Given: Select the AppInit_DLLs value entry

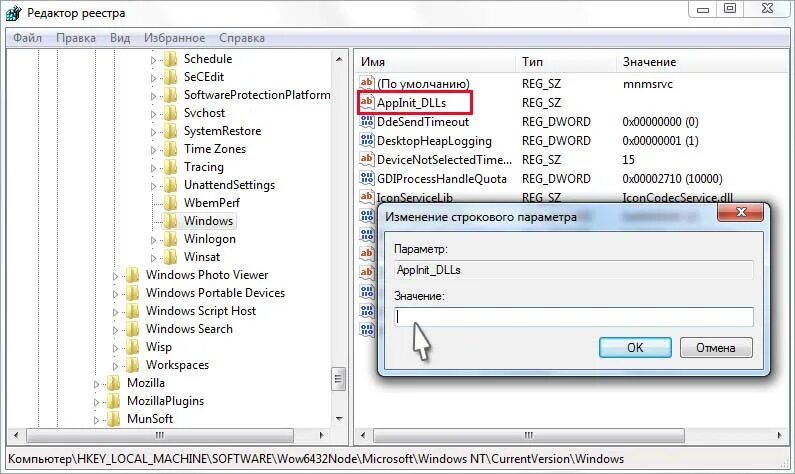Looking at the screenshot, I should click(x=411, y=103).
